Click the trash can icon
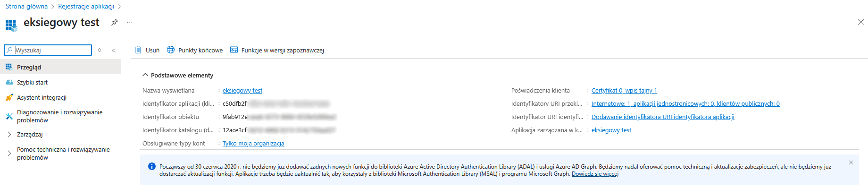 (x=138, y=50)
